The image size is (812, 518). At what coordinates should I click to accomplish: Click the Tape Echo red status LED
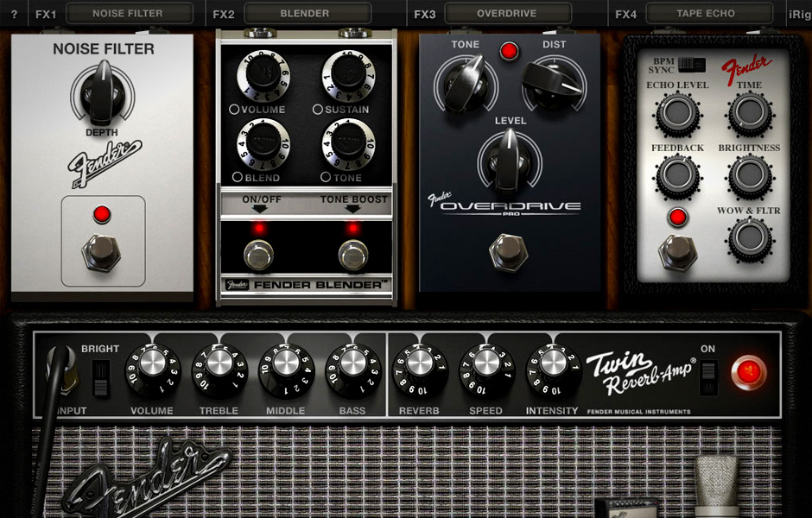pyautogui.click(x=677, y=218)
